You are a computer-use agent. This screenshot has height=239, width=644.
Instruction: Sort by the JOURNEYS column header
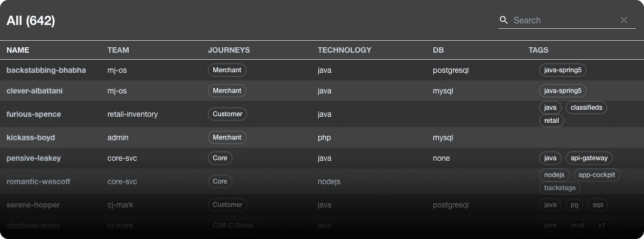pos(229,50)
